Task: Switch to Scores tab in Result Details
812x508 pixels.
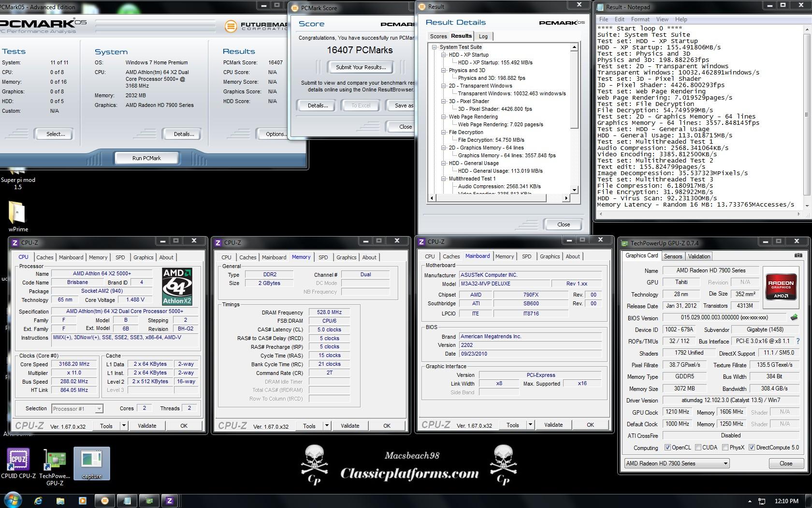Action: [438, 36]
